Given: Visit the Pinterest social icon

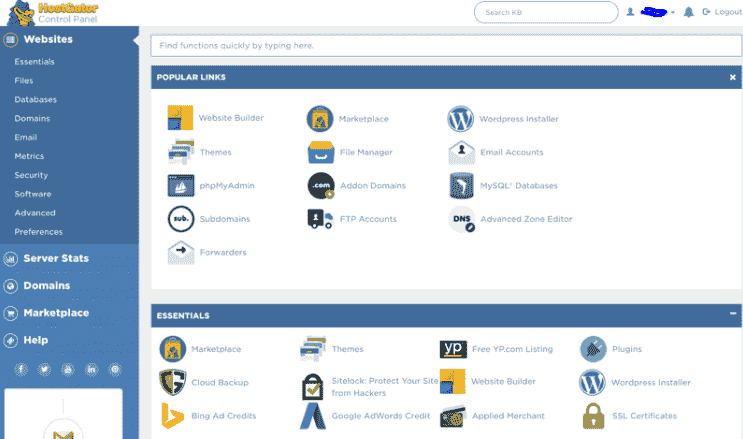Looking at the screenshot, I should pos(115,369).
